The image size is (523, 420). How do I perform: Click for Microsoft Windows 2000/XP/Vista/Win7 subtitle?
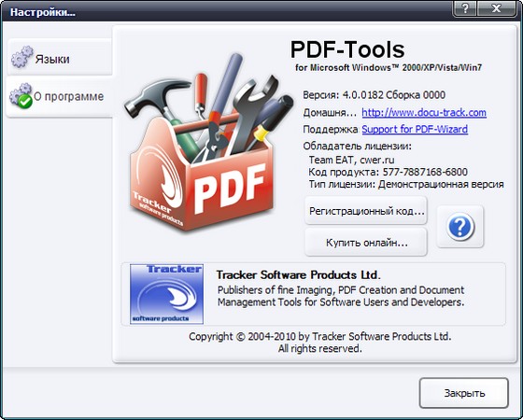click(389, 67)
